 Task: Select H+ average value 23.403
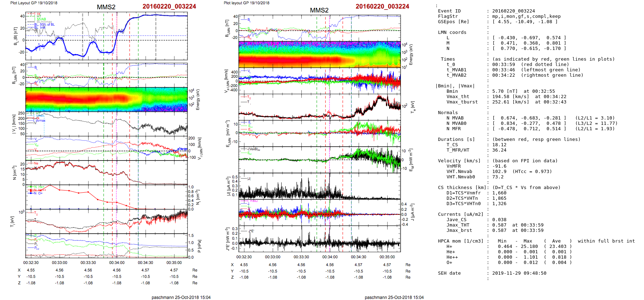[558, 246]
